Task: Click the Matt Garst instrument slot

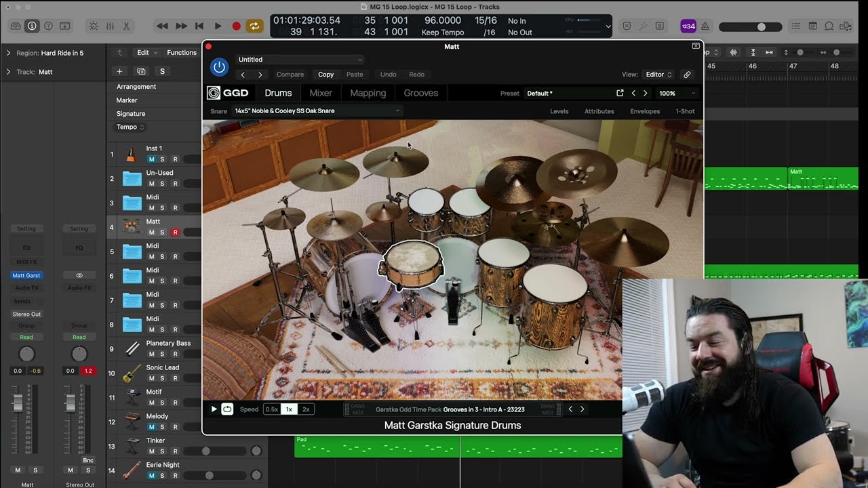Action: (x=26, y=275)
